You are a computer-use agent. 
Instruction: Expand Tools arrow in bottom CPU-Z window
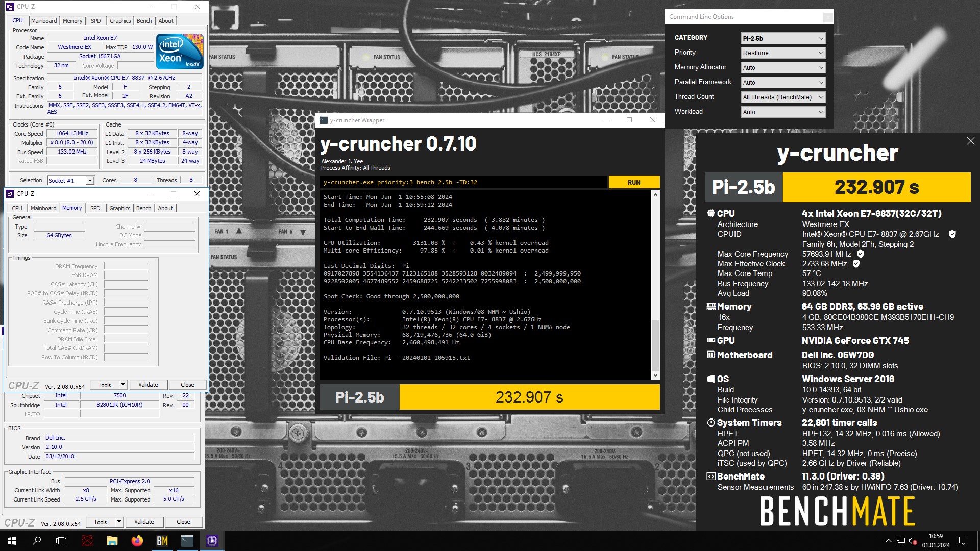click(119, 522)
